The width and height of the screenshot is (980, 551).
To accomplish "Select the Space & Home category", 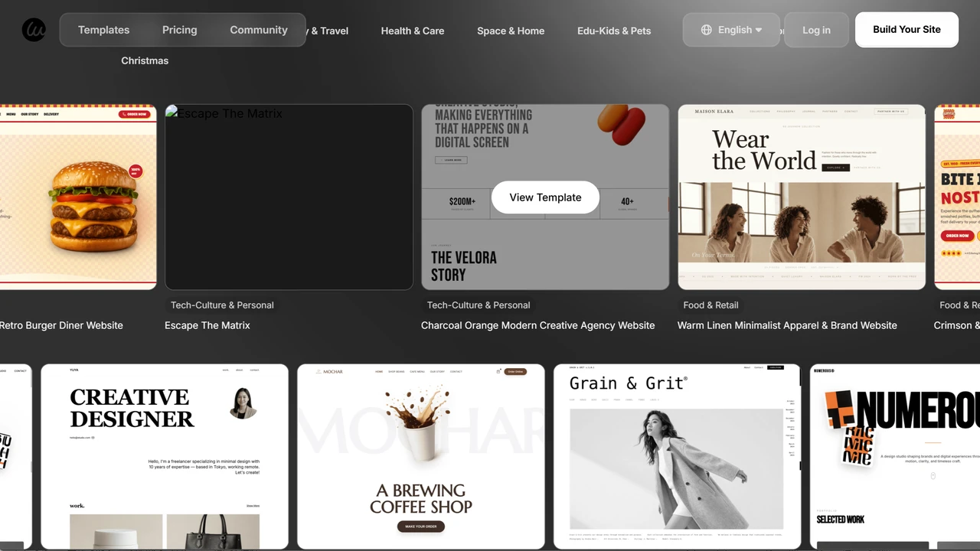I will (x=510, y=31).
